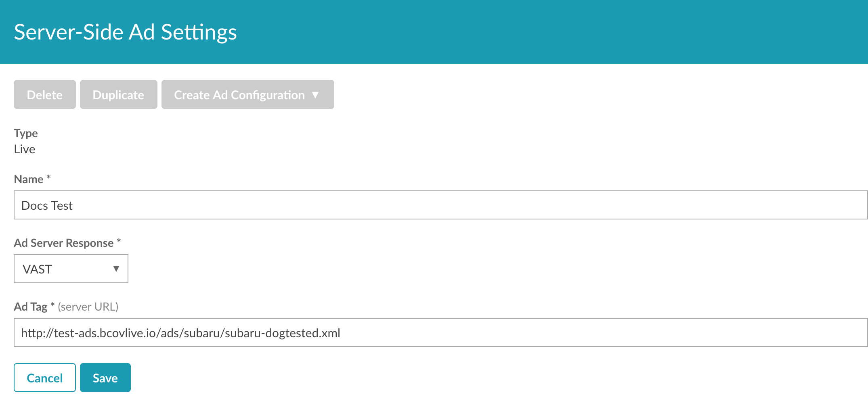Cancel the ad settings changes
Viewport: 868px width, 405px height.
click(44, 378)
